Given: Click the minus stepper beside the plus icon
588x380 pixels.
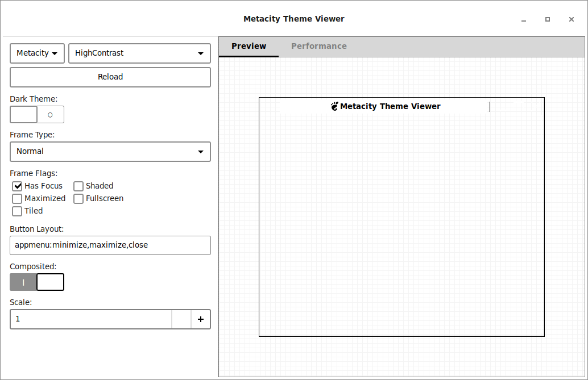Looking at the screenshot, I should point(181,319).
